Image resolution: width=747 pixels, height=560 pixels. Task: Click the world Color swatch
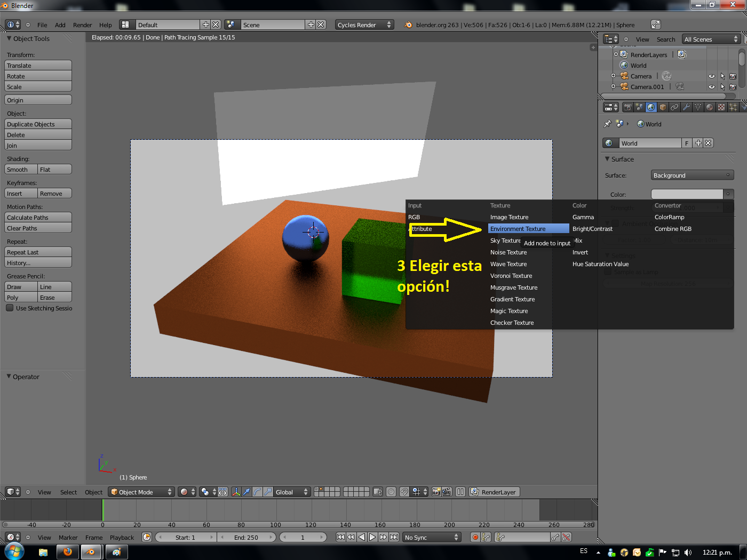click(x=687, y=194)
